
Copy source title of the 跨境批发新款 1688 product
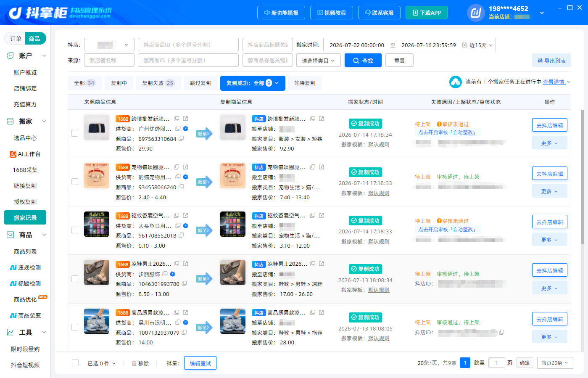tap(177, 119)
